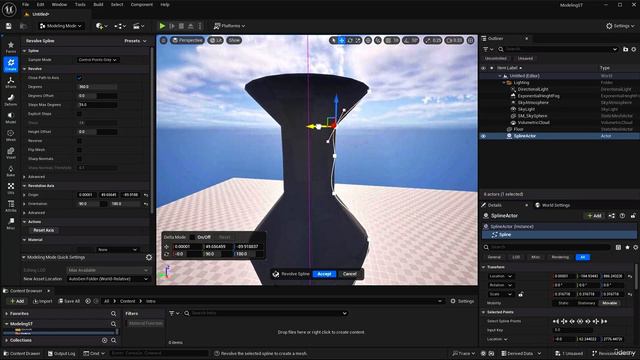The width and height of the screenshot is (640, 360).
Task: Click the Reset Axis button
Action: [44, 231]
